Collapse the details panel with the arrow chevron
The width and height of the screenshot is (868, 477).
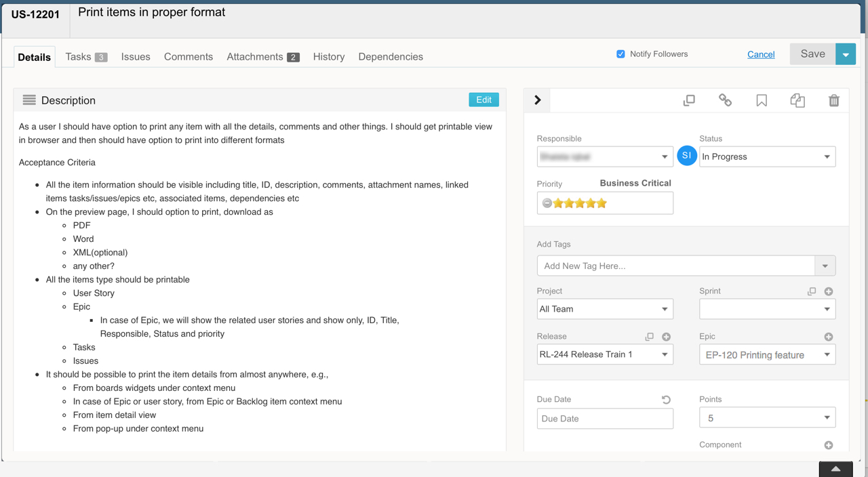point(536,100)
